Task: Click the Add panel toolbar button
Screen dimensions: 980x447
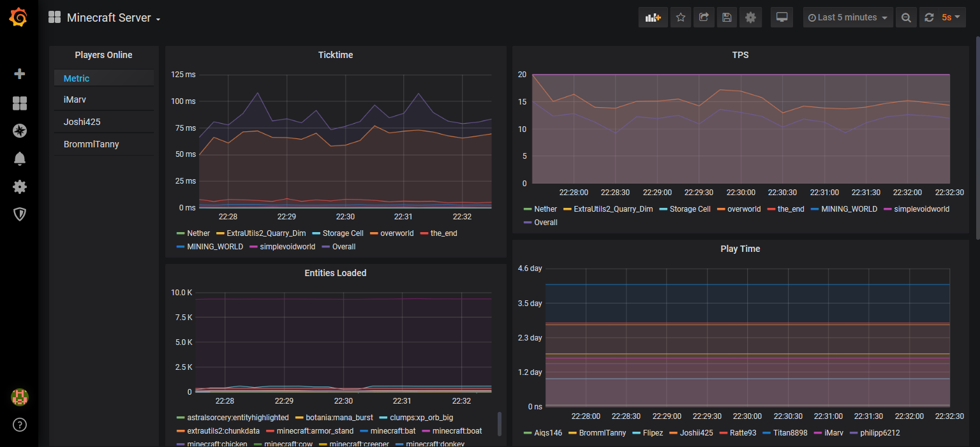Action: click(x=653, y=17)
